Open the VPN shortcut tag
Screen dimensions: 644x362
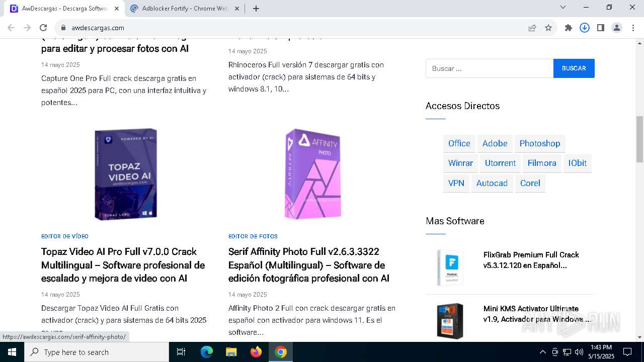pyautogui.click(x=456, y=183)
